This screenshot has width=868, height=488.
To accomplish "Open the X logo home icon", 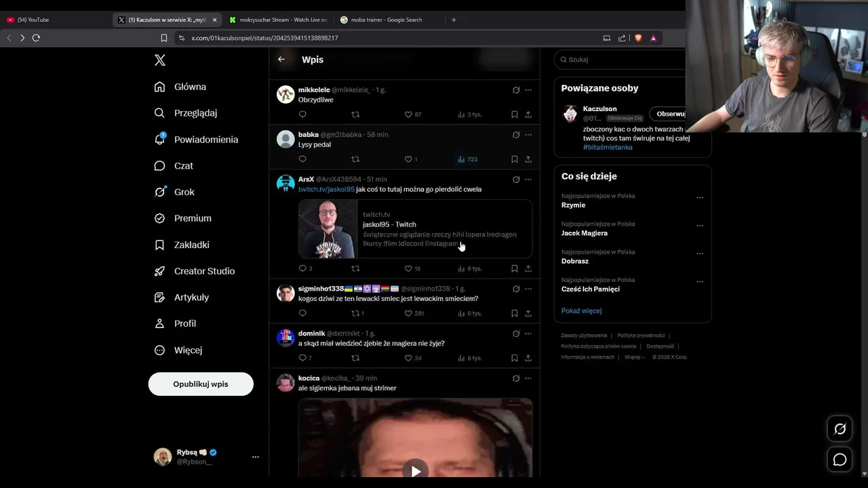I will point(160,60).
